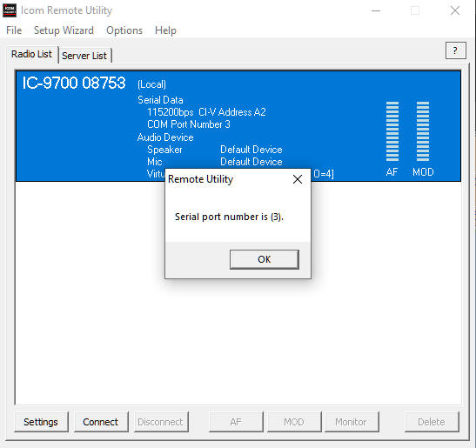
Task: Open the question mark help button
Action: [x=455, y=50]
